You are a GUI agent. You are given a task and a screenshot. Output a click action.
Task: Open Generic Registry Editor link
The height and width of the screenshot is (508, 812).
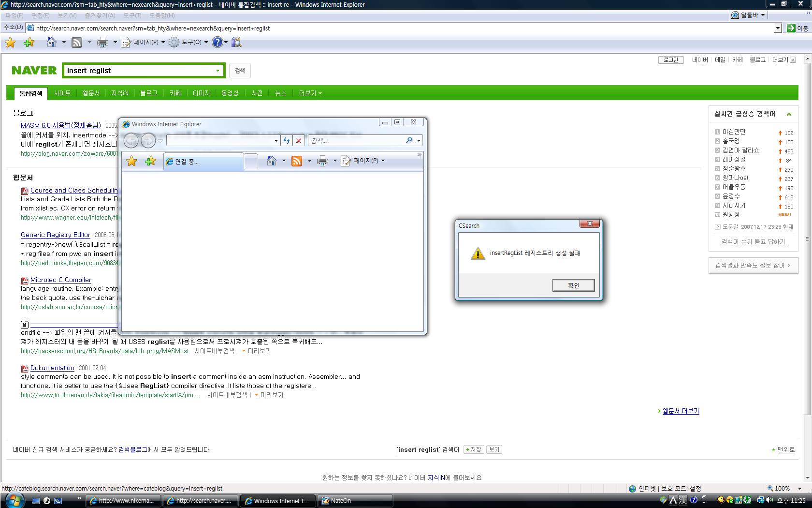(x=56, y=235)
